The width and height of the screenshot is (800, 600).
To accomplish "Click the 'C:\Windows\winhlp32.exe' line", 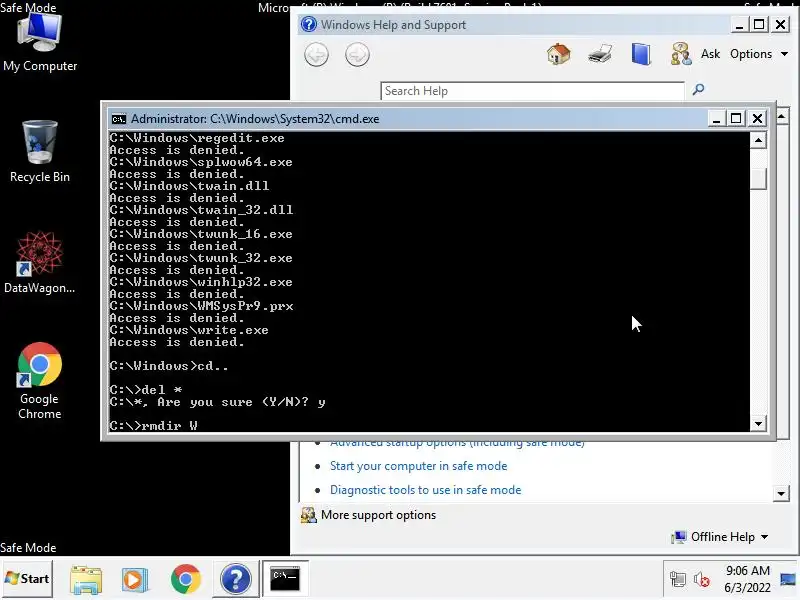I will pyautogui.click(x=201, y=282).
